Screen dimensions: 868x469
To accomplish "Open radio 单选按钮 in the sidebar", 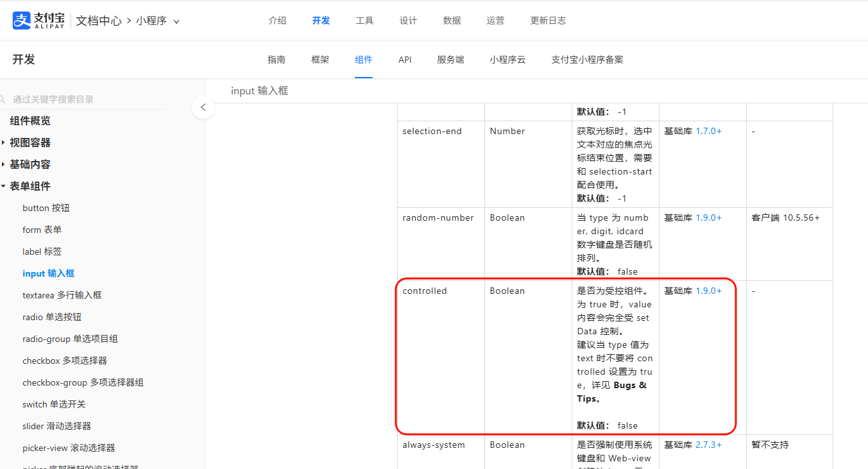I will coord(52,317).
